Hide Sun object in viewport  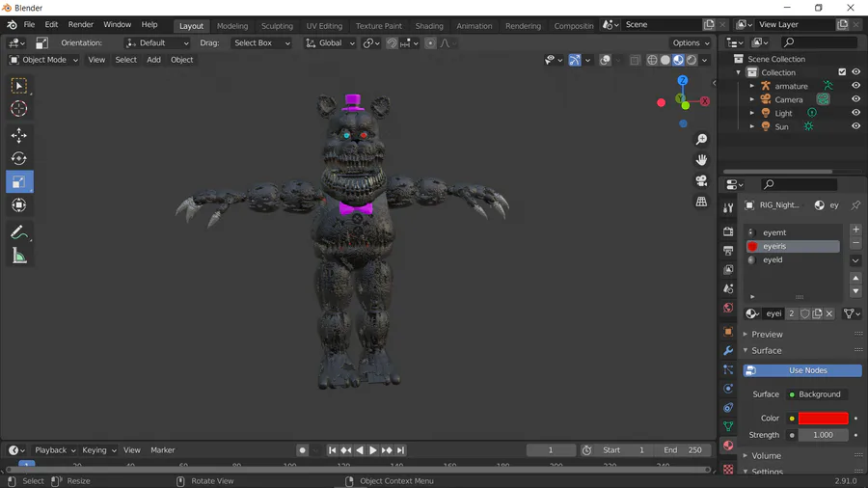855,126
